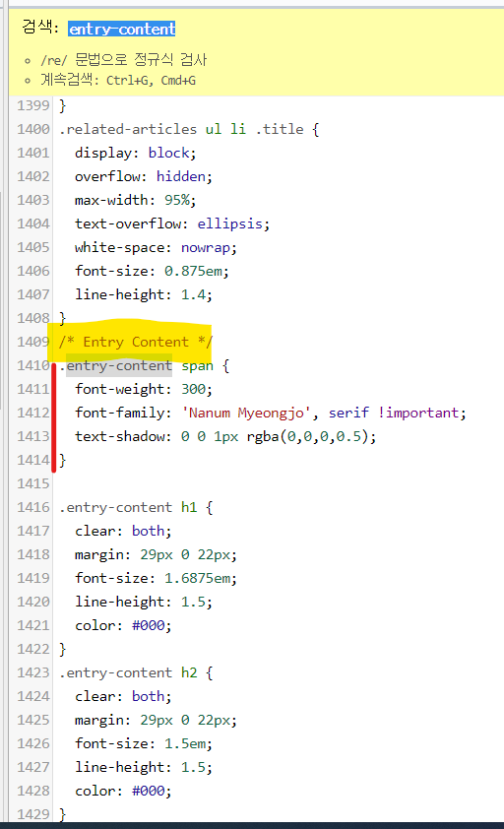Click the '계속검색: Ctrl+G, Cmd+G' hint text

click(x=118, y=81)
